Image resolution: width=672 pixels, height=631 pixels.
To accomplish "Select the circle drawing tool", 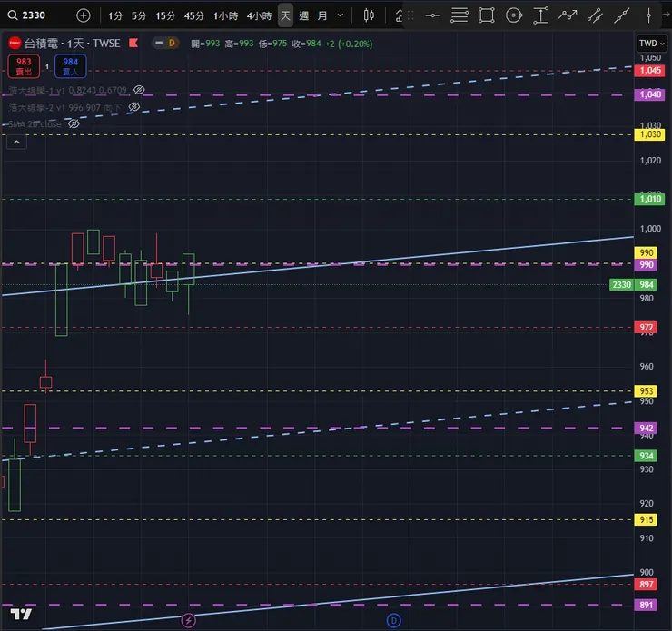I will [x=514, y=15].
